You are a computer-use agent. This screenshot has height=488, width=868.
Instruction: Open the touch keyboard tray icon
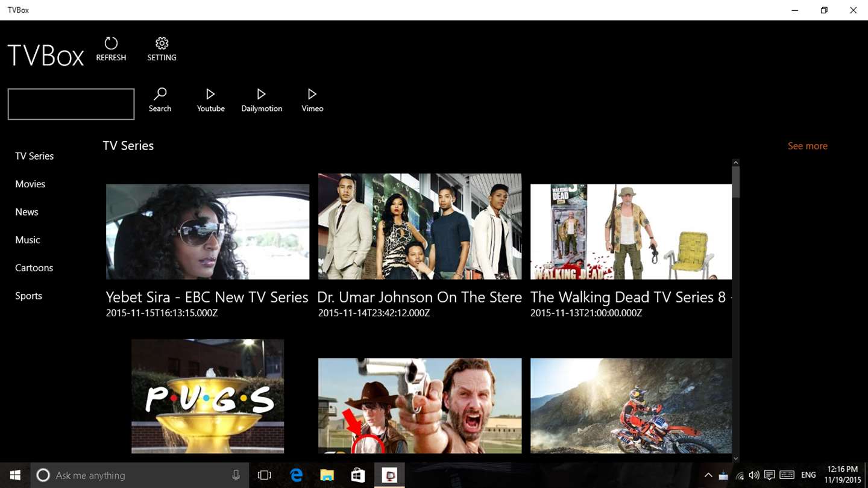[787, 475]
